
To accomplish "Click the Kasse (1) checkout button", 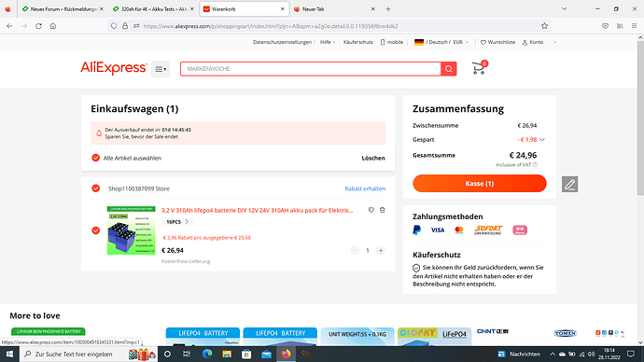I will [x=480, y=184].
